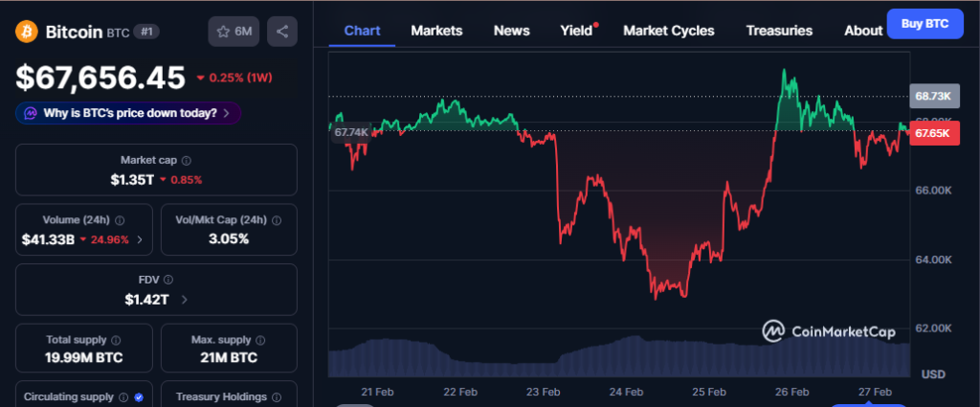Click Total supply info icon
Viewport: 980px width, 407px height.
tap(116, 340)
